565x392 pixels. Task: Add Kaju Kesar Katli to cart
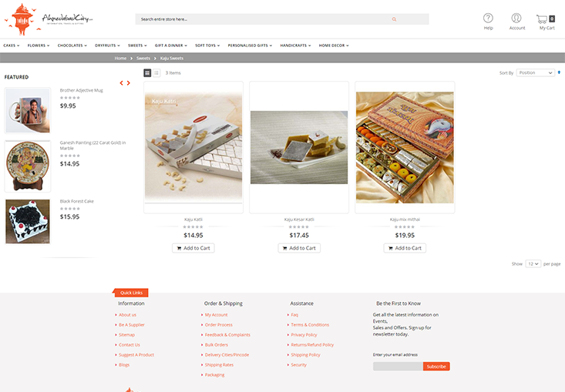[x=299, y=248]
